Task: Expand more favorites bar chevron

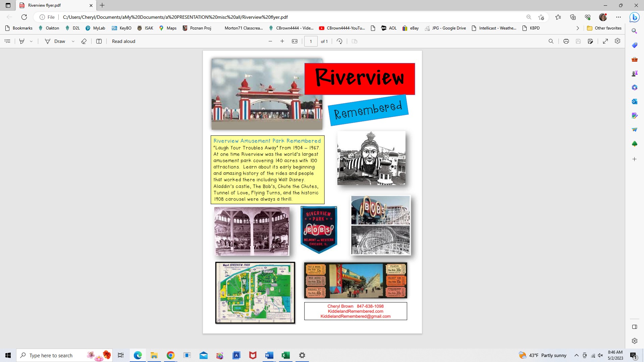Action: (578, 28)
